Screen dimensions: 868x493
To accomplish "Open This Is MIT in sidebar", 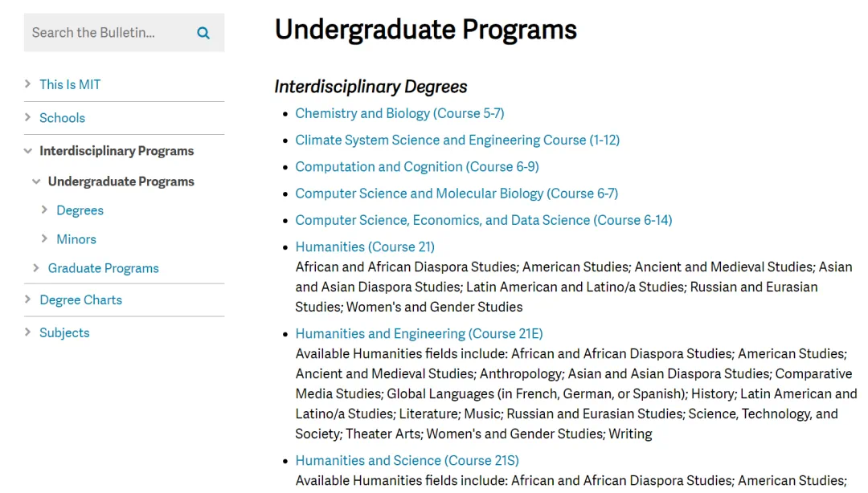I will (70, 84).
